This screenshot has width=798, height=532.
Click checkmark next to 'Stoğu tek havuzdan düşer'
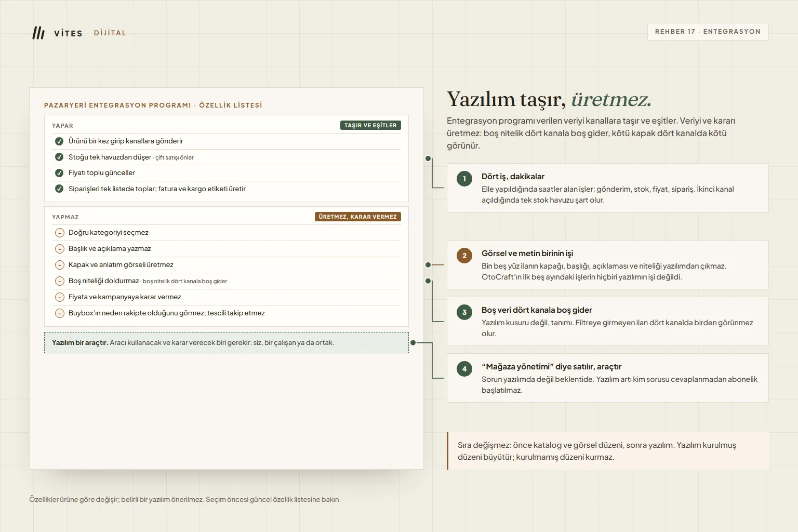click(x=59, y=157)
